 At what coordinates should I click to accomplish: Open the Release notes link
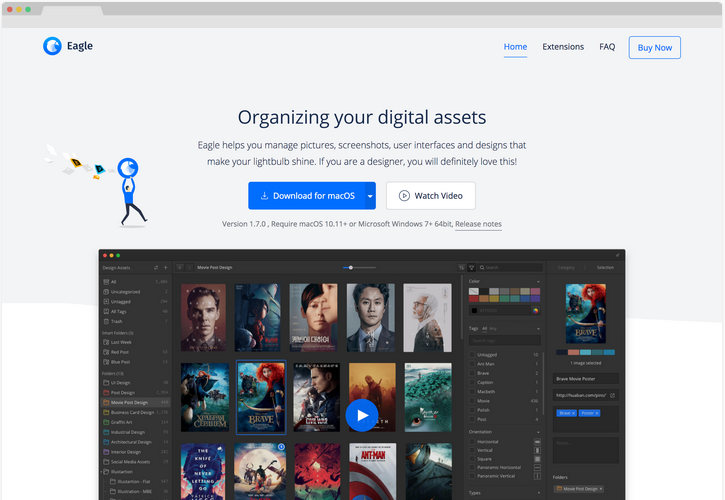(x=478, y=224)
